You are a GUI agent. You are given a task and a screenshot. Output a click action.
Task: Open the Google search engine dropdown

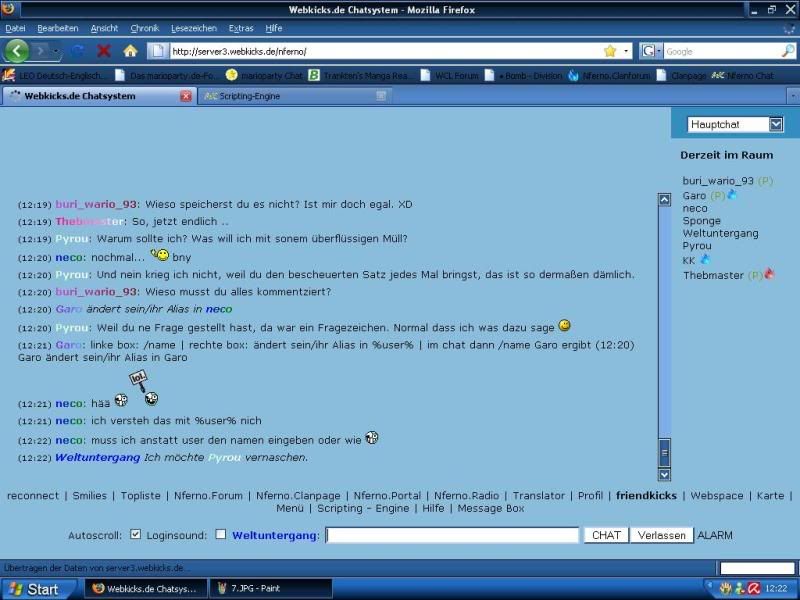(651, 51)
